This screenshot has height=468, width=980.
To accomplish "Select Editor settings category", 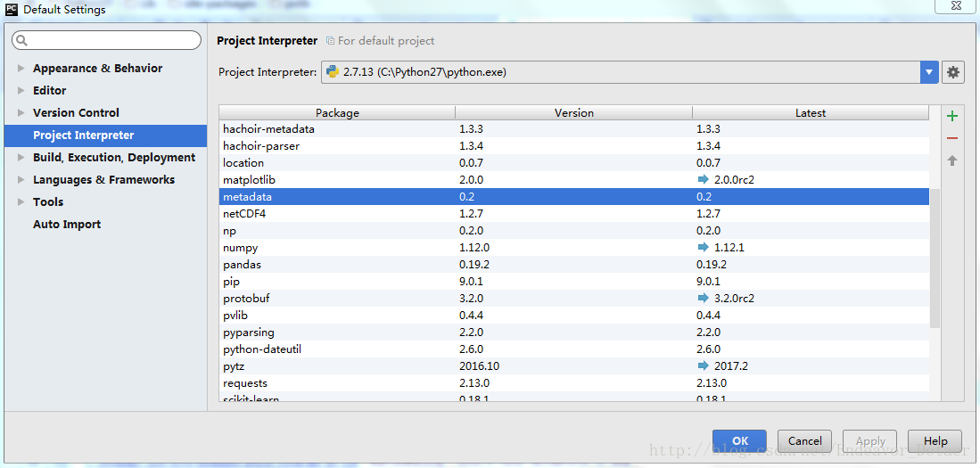I will coord(49,91).
